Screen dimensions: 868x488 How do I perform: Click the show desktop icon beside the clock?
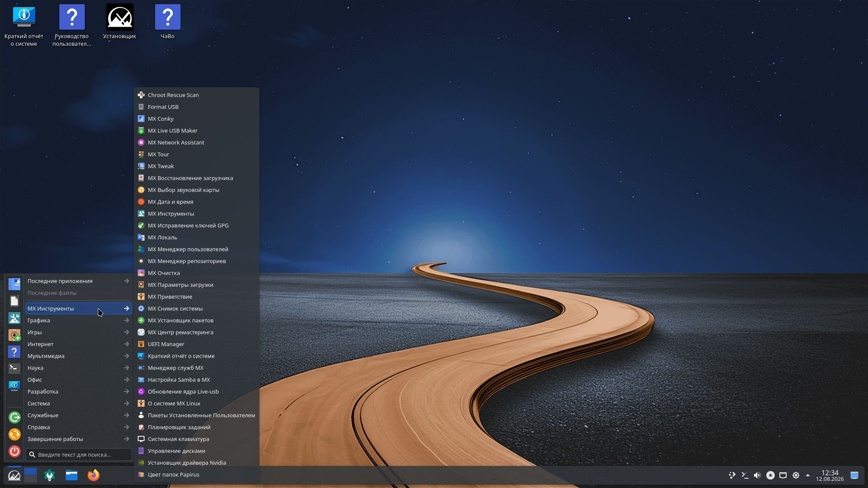point(854,475)
